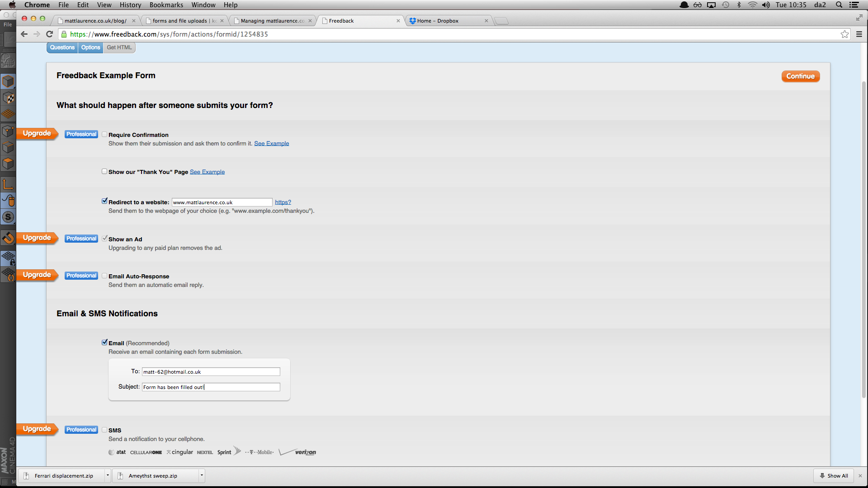Uncheck Redirect to a website checkbox
Screen dimensions: 868x488
[104, 201]
